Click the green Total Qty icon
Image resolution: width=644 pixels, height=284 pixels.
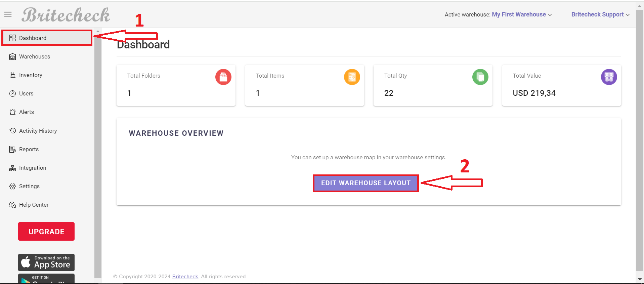(480, 77)
